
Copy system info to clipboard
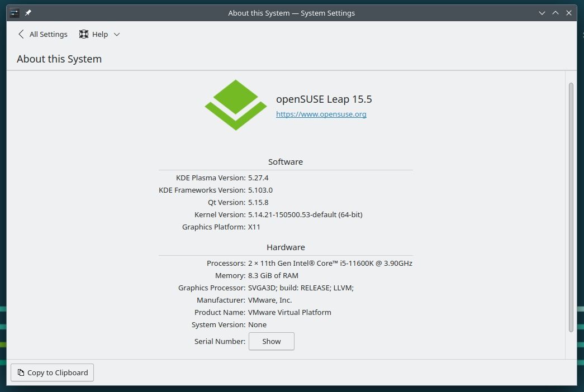pyautogui.click(x=52, y=372)
